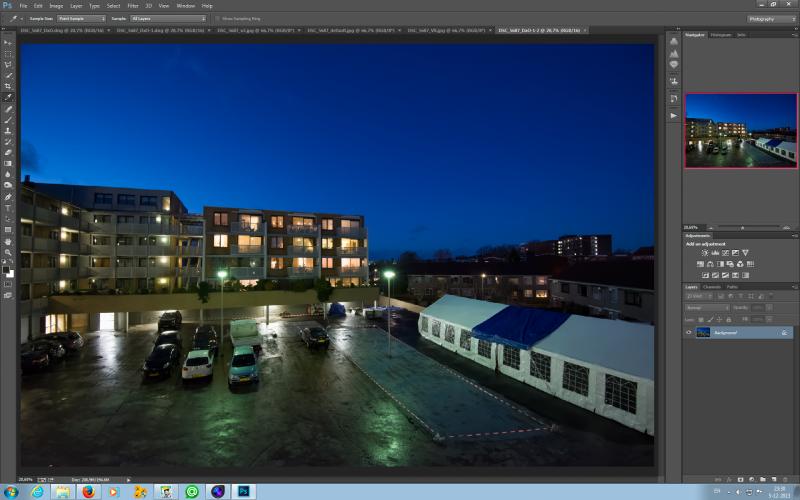
Task: Toggle layer filtering switch in Layers panel
Action: tap(771, 296)
